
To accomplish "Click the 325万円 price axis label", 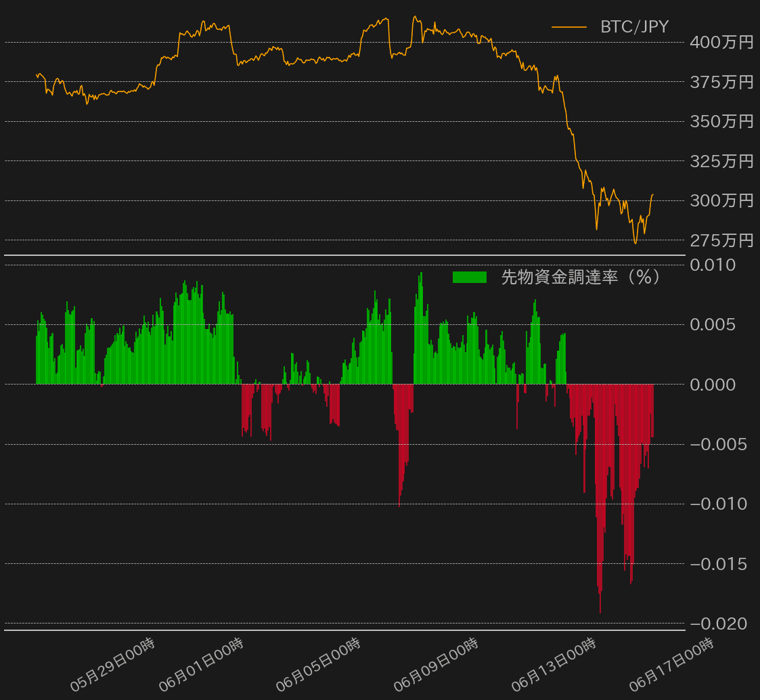I will (721, 162).
